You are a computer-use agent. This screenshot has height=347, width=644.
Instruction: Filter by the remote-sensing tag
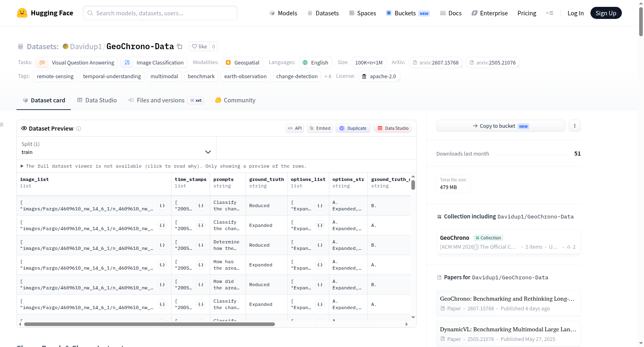point(55,76)
